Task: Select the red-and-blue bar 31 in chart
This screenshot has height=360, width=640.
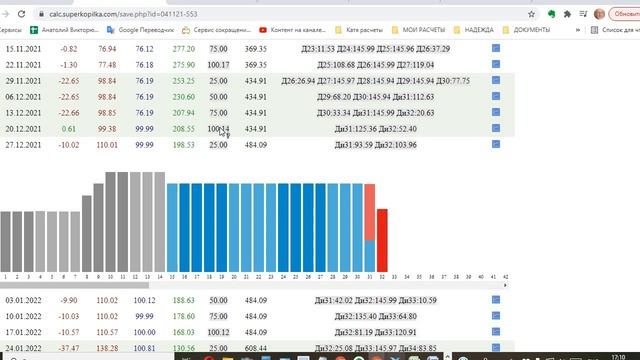Action: click(370, 228)
